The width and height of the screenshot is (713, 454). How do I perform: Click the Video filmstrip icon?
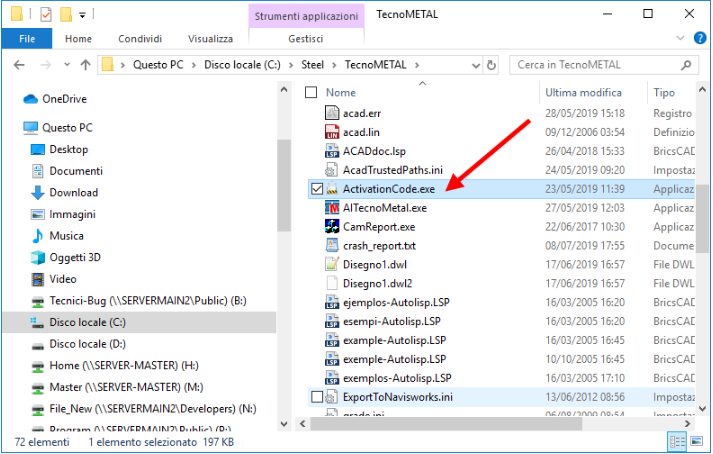pos(37,279)
